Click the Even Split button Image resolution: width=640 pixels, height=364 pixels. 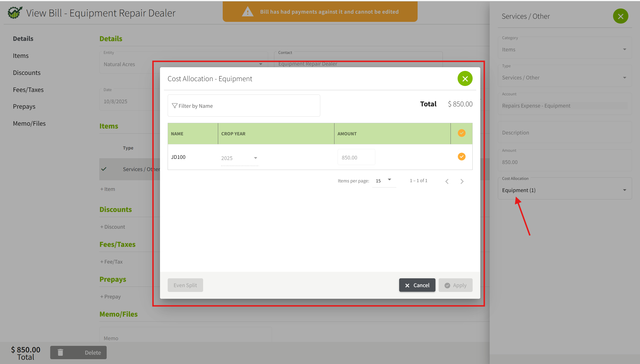pos(185,285)
